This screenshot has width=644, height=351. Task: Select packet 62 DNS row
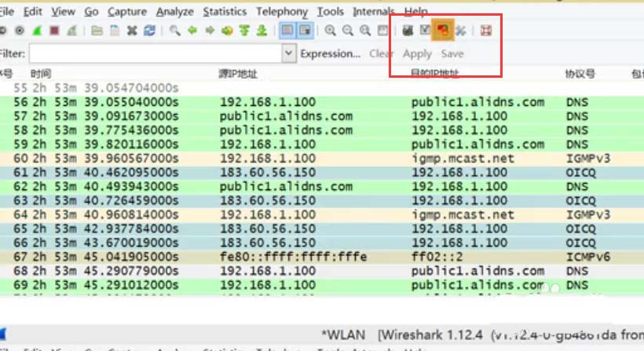322,186
